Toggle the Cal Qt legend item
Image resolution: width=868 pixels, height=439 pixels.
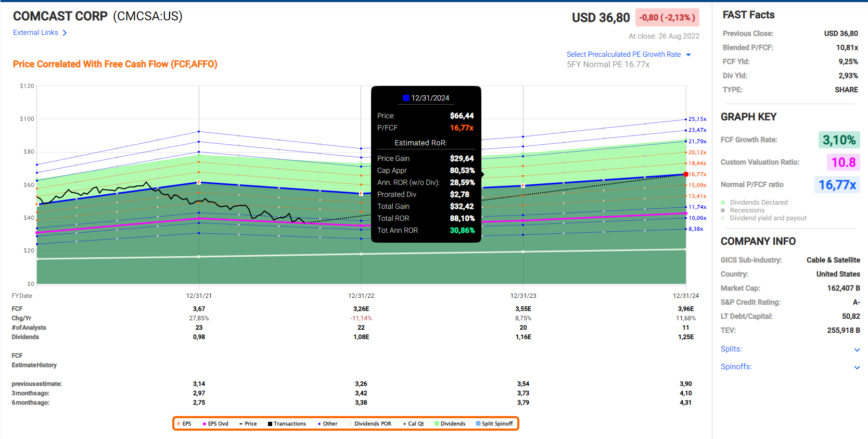[413, 424]
